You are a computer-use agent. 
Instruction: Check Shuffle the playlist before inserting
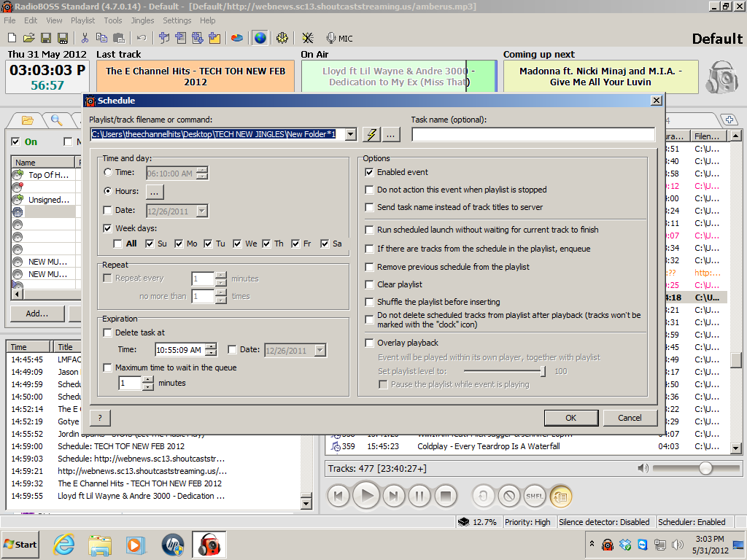click(x=369, y=302)
